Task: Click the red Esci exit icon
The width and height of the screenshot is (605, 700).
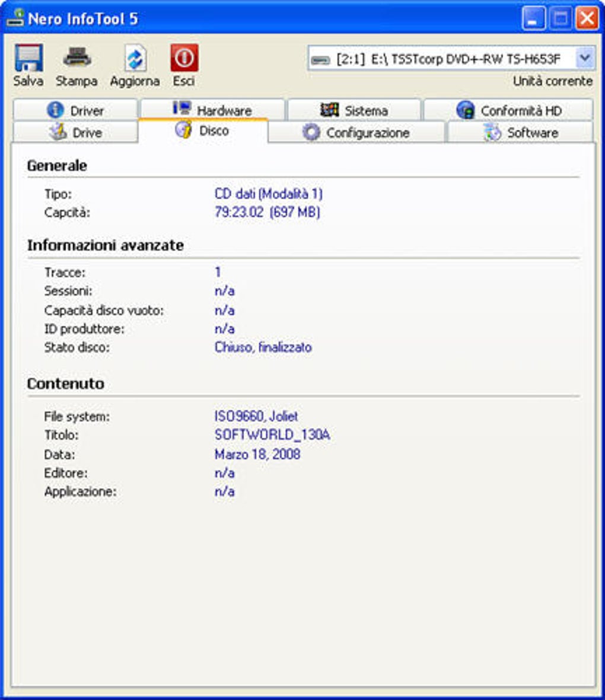Action: [184, 57]
